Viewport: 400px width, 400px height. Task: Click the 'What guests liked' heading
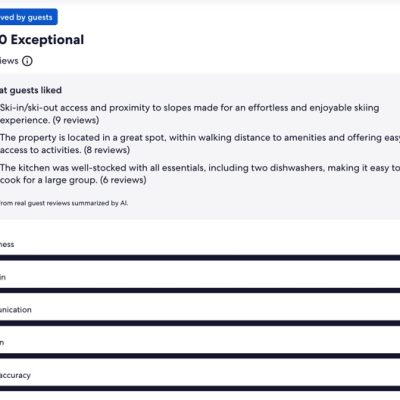(31, 90)
